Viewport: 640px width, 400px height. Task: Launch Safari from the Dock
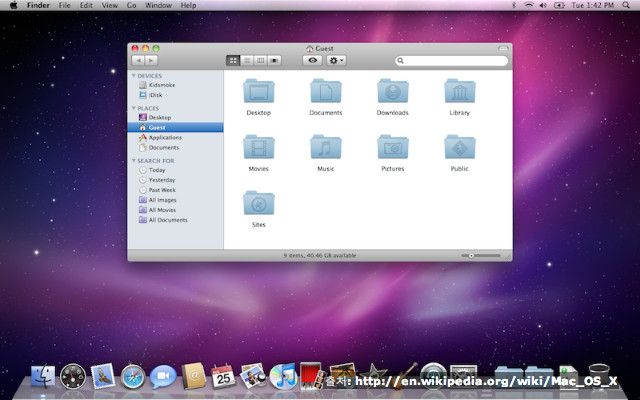[133, 376]
